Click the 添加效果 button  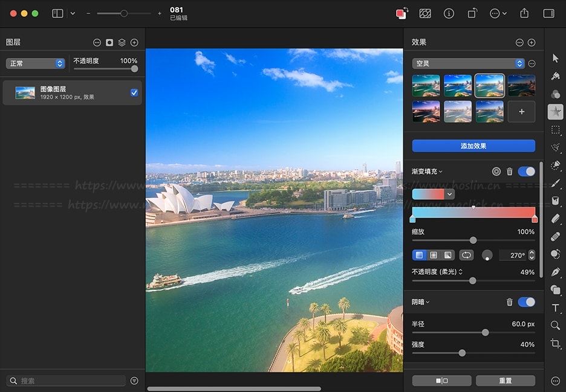(473, 146)
